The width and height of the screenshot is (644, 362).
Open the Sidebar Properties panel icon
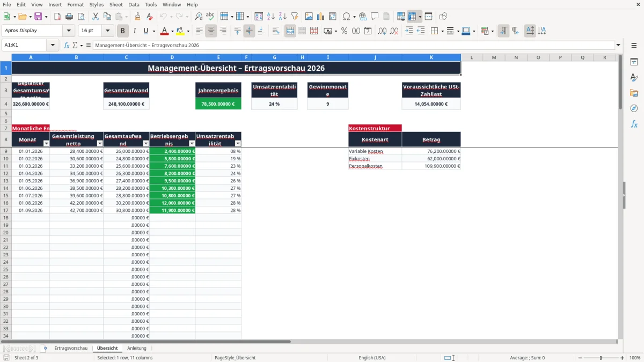(634, 62)
